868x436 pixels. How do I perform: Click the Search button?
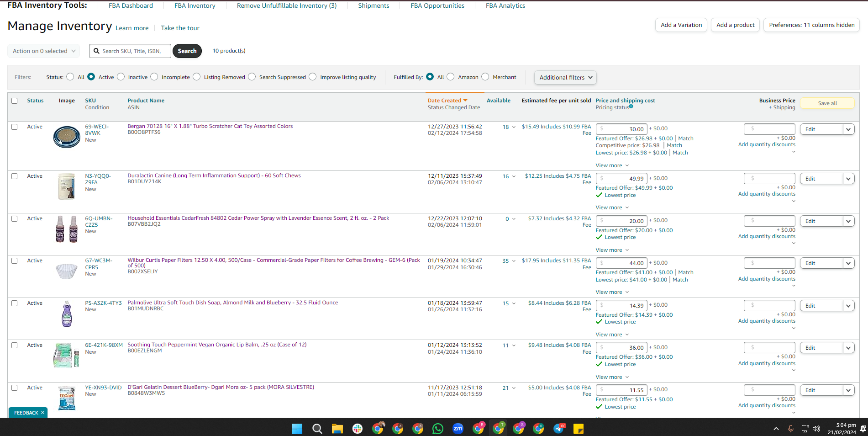tap(187, 51)
